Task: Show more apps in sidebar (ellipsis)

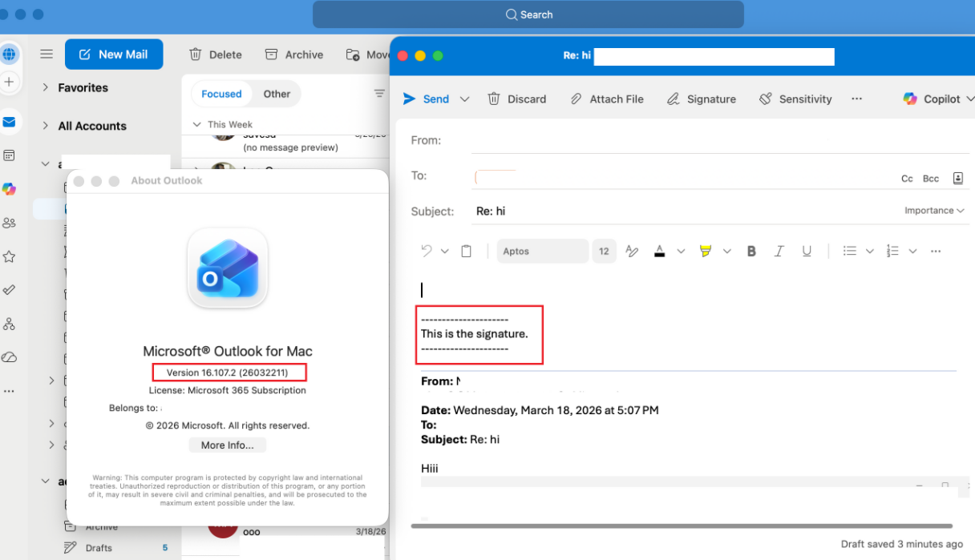Action: tap(10, 391)
